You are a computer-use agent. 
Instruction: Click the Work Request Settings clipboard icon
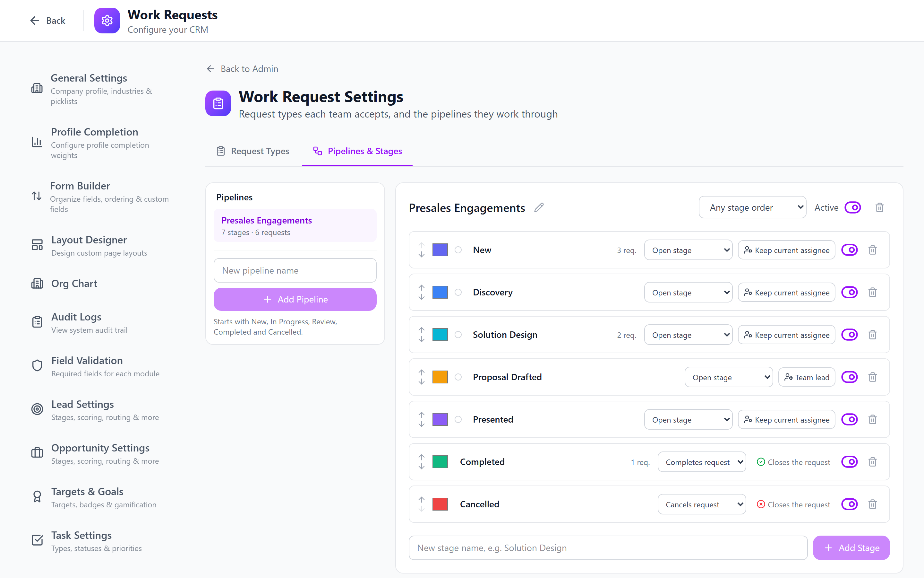tap(218, 103)
